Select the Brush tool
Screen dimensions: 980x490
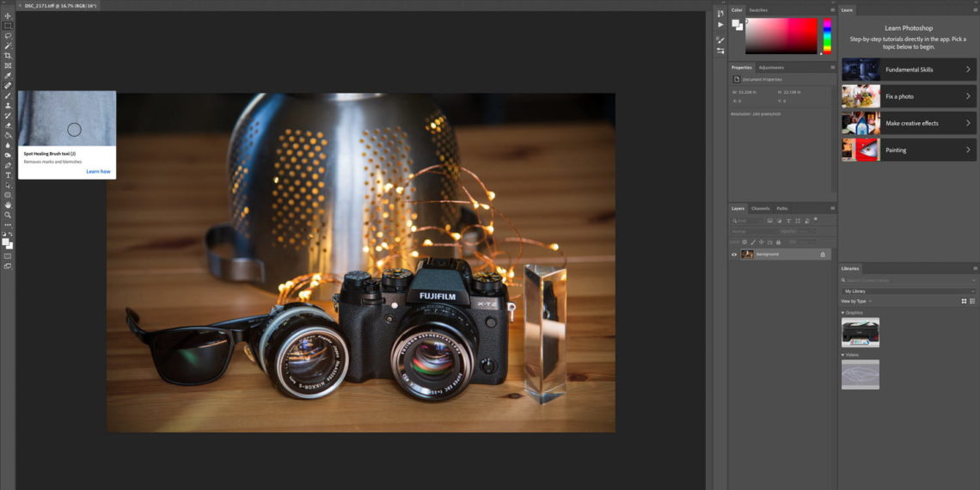tap(8, 95)
